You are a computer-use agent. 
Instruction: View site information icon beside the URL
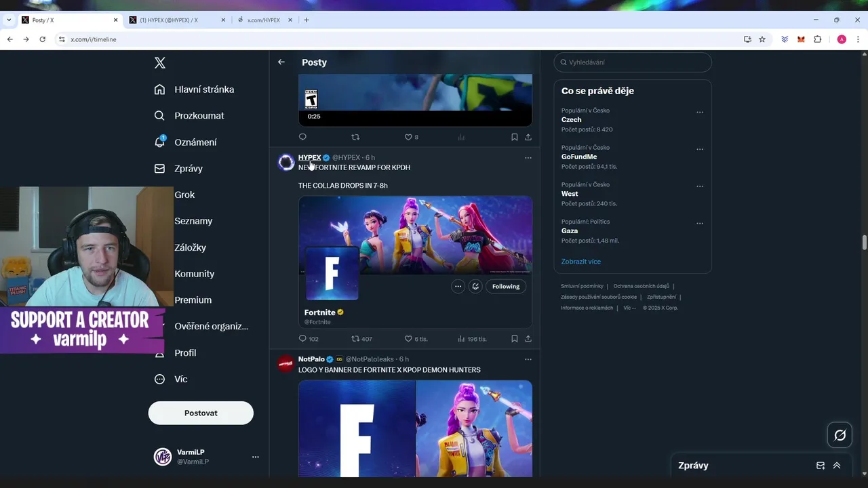[62, 39]
